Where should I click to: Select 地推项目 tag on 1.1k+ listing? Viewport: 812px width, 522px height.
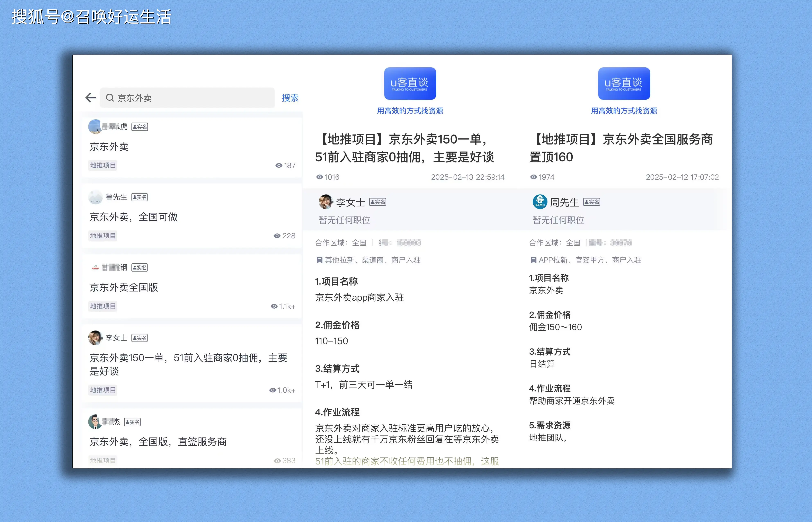[x=103, y=306]
